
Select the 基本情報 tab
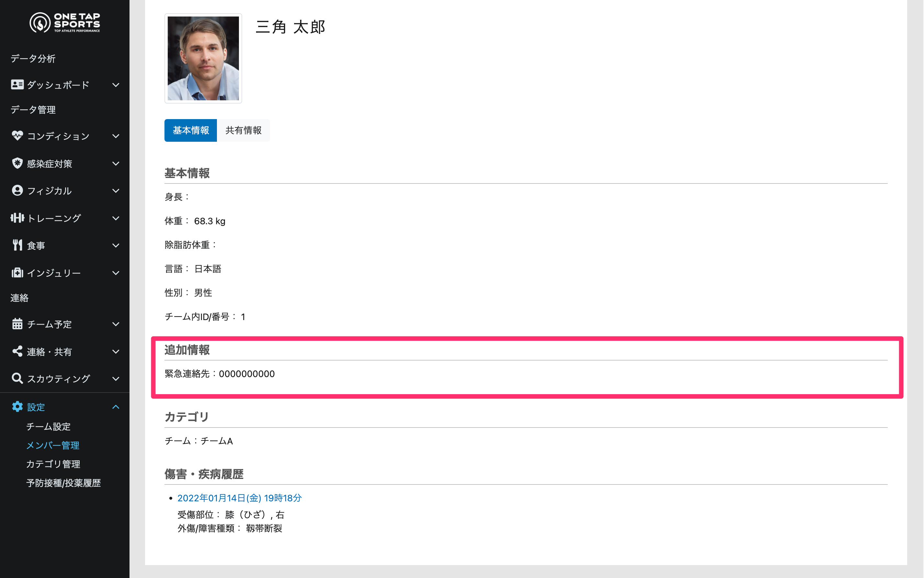(190, 130)
